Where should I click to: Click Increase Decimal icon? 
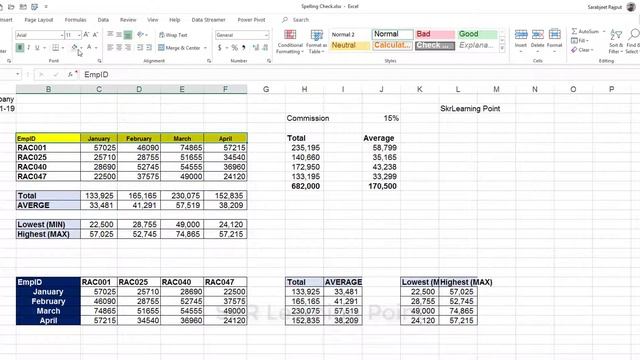point(256,48)
